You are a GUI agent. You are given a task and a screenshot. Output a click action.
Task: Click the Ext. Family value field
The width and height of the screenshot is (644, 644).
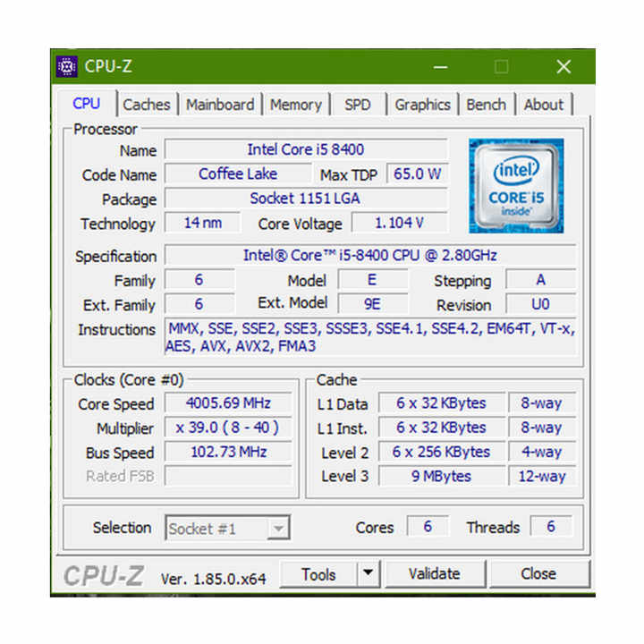[x=199, y=304]
